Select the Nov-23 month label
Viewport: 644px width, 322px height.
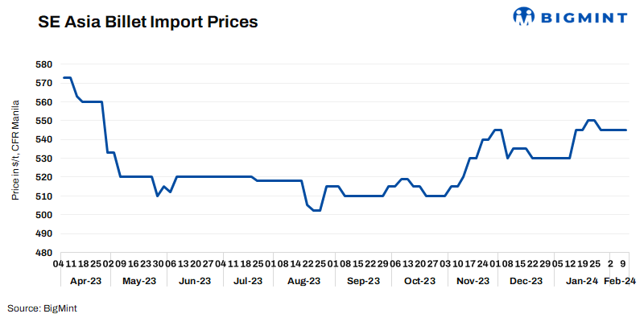(x=473, y=281)
